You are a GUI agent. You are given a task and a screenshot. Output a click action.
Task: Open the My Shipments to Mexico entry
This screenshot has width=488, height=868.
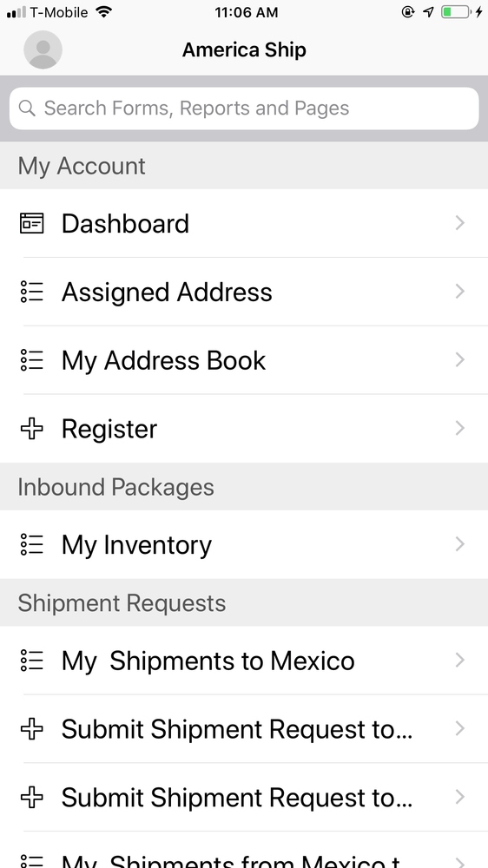(x=244, y=661)
